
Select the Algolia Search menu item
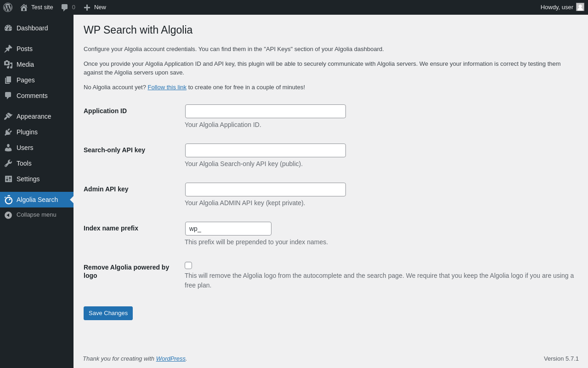(x=37, y=200)
